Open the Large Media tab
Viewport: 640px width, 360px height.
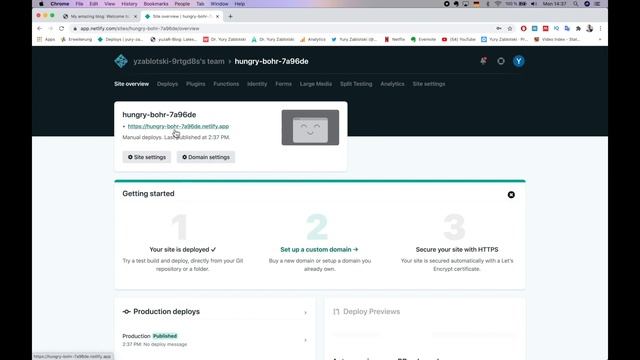coord(316,84)
